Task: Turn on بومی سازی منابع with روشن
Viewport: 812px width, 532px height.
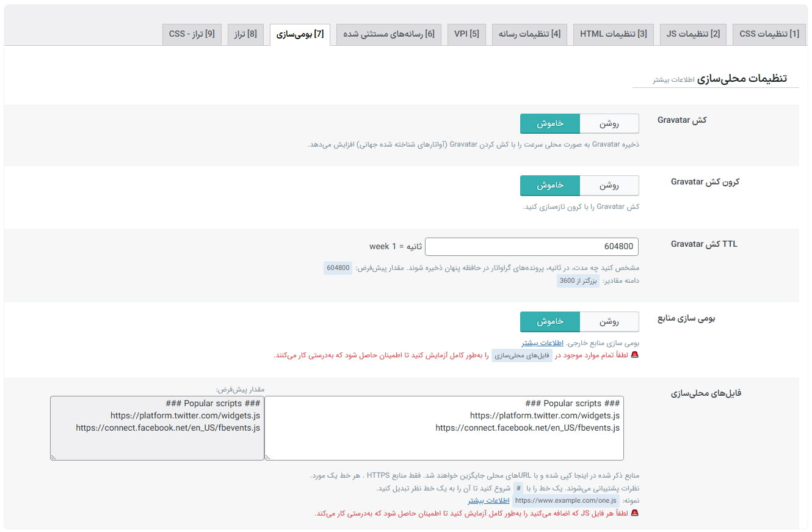Action: click(x=609, y=322)
